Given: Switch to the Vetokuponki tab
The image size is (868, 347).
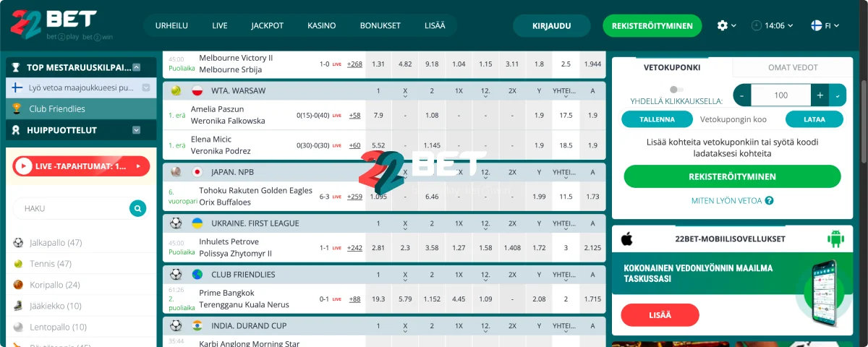Looking at the screenshot, I should pos(672,67).
